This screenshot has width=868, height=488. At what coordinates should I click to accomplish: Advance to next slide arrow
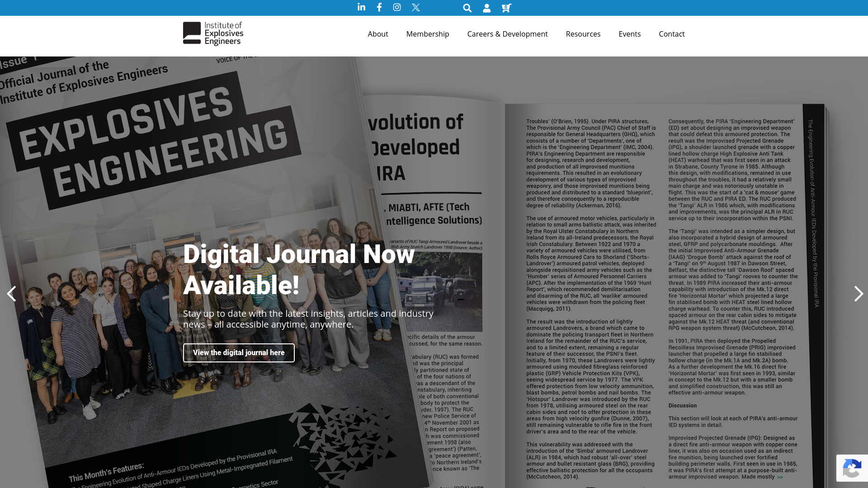(859, 294)
